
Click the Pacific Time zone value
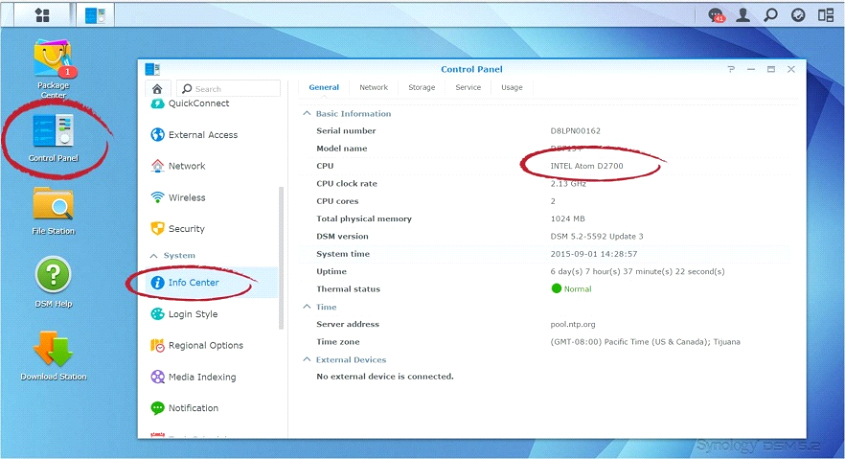(645, 342)
